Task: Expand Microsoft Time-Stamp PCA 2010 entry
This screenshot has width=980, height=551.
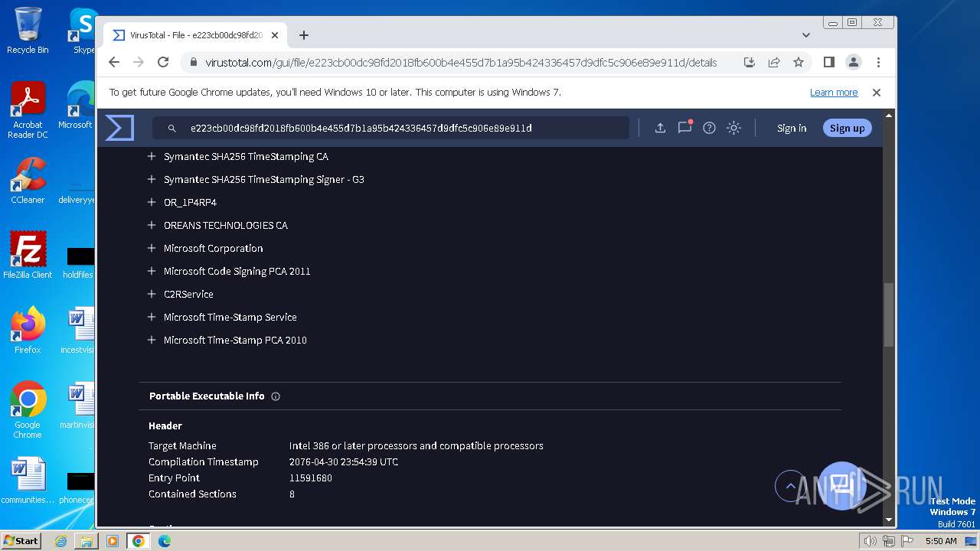Action: click(x=152, y=340)
